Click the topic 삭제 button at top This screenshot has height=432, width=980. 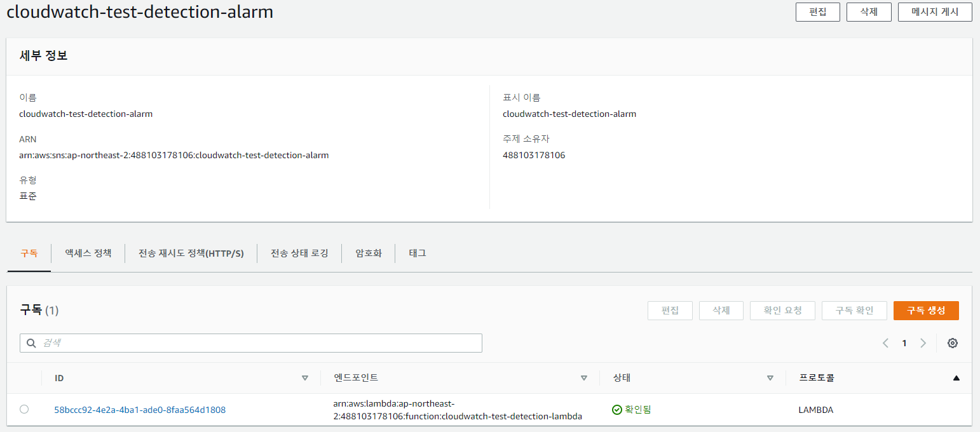869,12
